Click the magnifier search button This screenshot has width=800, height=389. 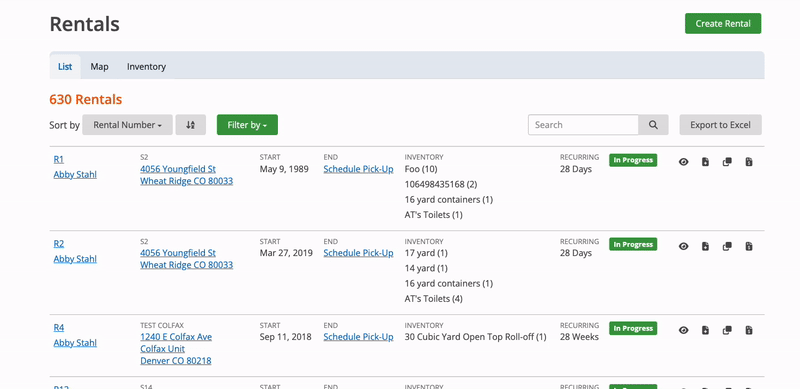click(653, 125)
